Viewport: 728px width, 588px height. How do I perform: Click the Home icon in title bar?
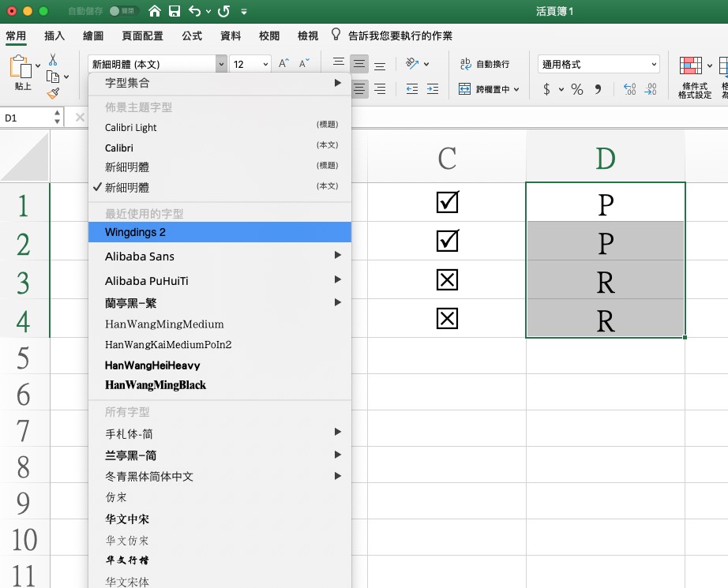(x=155, y=12)
